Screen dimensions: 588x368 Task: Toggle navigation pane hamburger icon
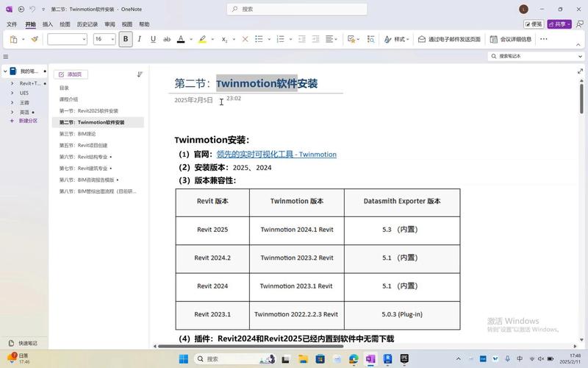(6, 57)
